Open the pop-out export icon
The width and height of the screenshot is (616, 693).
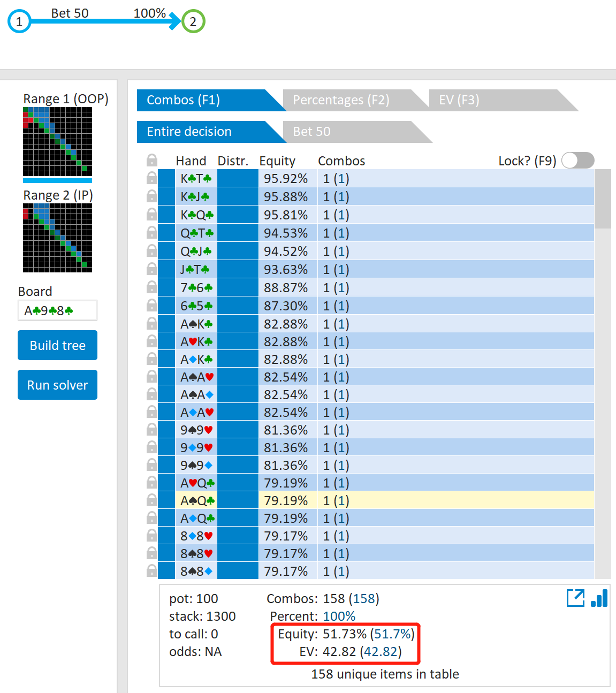coord(575,598)
